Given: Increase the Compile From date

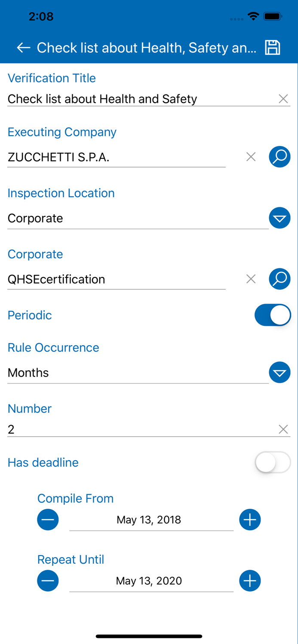Looking at the screenshot, I should pyautogui.click(x=250, y=519).
